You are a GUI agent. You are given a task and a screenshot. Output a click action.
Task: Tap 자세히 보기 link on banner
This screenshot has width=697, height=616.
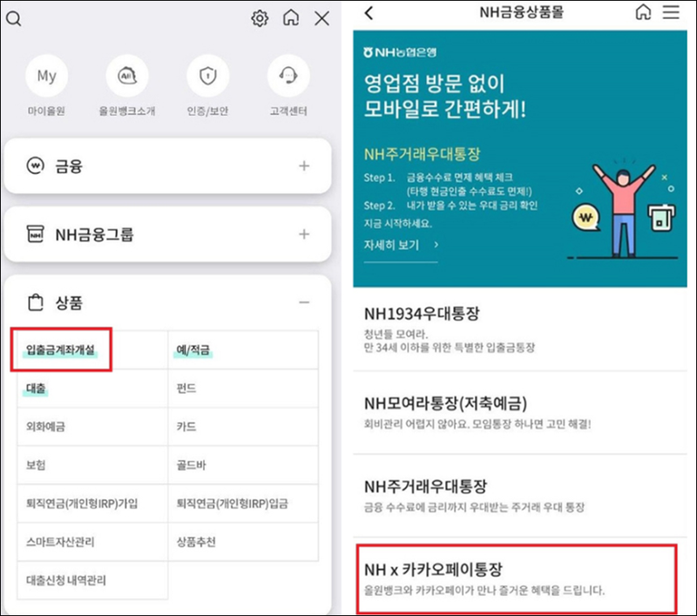tap(391, 245)
